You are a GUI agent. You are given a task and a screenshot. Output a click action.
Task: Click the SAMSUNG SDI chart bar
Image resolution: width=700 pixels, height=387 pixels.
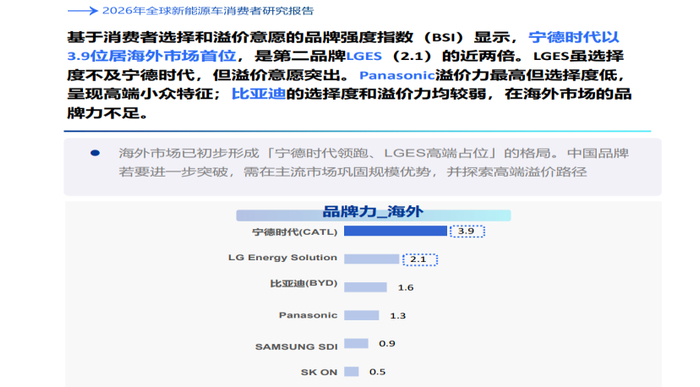(x=356, y=343)
